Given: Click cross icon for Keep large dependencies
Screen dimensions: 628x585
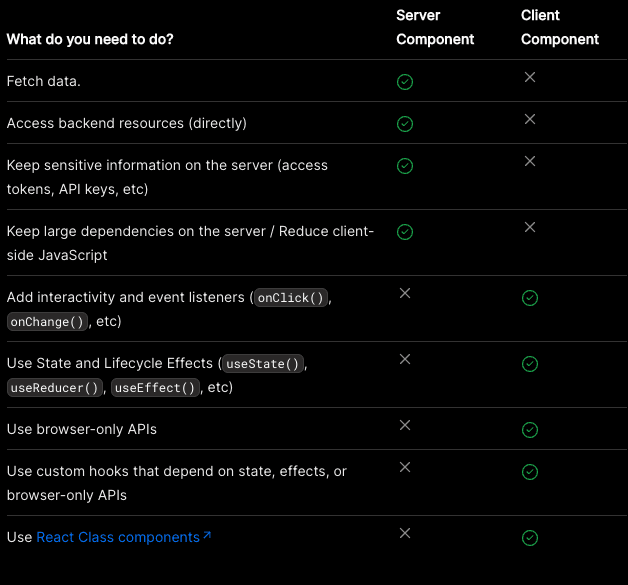Looking at the screenshot, I should [x=530, y=227].
